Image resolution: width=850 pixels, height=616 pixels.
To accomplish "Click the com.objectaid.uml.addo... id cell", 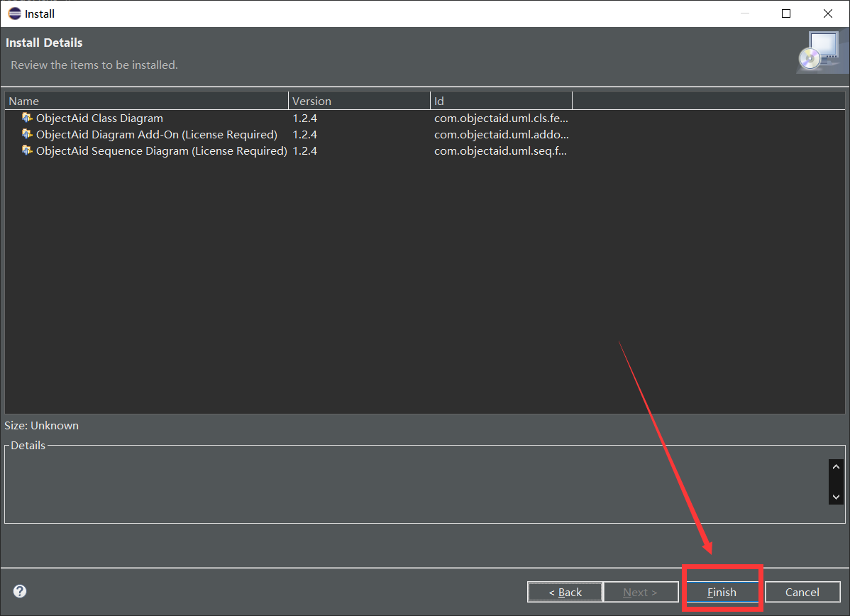I will coord(502,134).
